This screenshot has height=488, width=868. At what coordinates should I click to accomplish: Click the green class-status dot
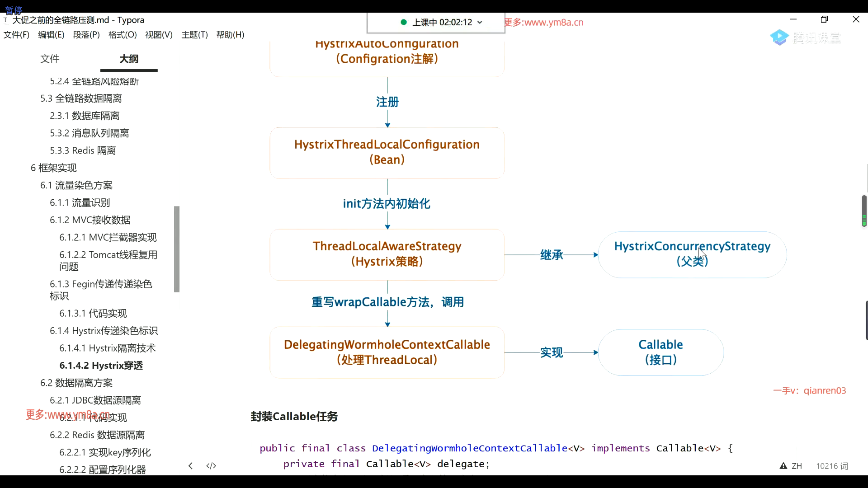(404, 22)
